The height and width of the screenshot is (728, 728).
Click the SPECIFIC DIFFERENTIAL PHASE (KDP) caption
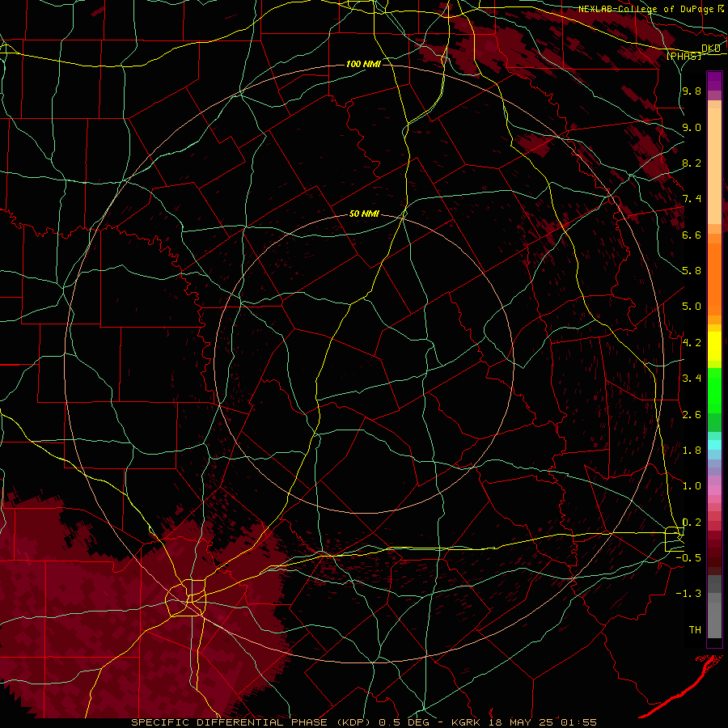coord(253,722)
